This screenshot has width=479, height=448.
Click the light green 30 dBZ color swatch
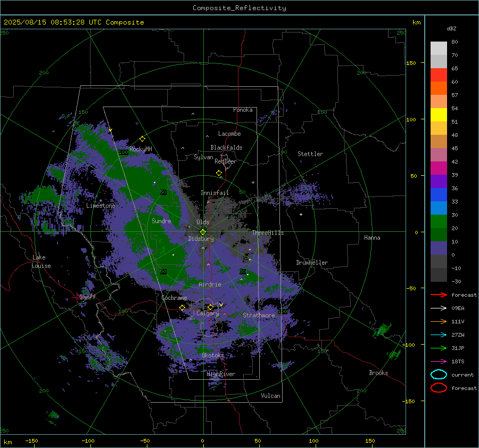[439, 221]
